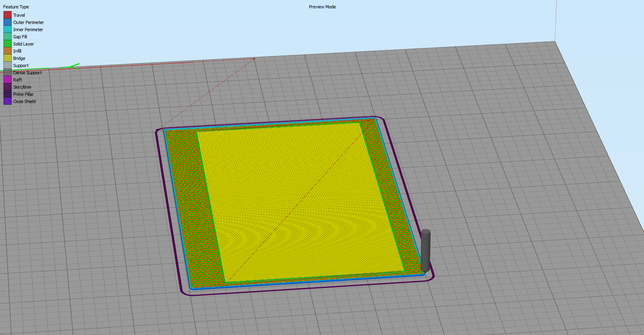This screenshot has width=644, height=335.
Task: Click the Prime Pillar swatch
Action: tap(8, 94)
